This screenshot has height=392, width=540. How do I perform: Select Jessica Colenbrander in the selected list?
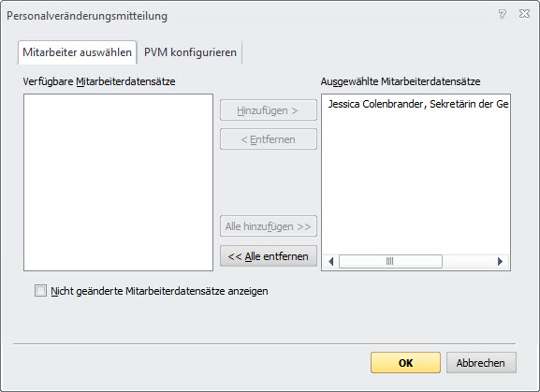[418, 104]
